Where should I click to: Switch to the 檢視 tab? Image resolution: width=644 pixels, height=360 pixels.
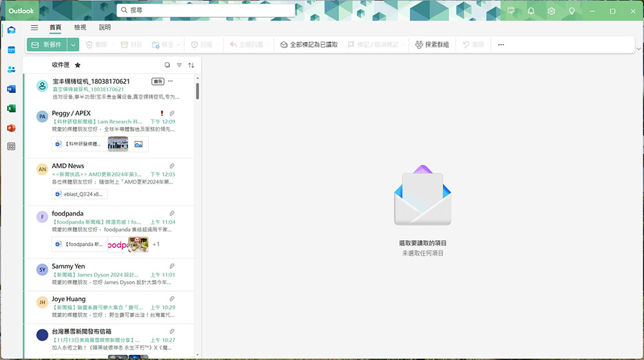coord(80,28)
